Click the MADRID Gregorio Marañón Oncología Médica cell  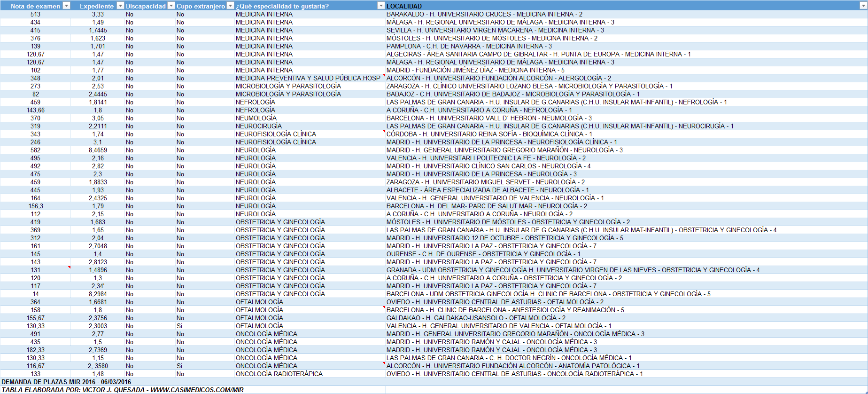pyautogui.click(x=627, y=334)
